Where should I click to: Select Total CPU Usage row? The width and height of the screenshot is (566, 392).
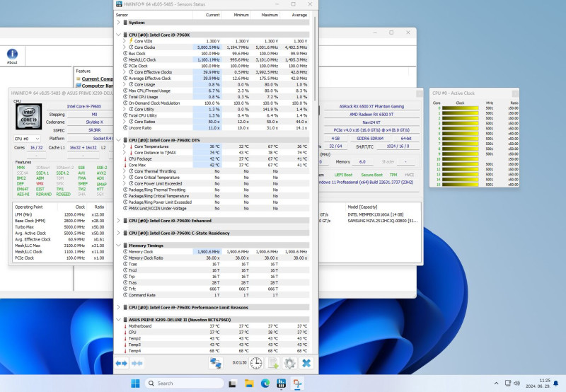pos(215,97)
